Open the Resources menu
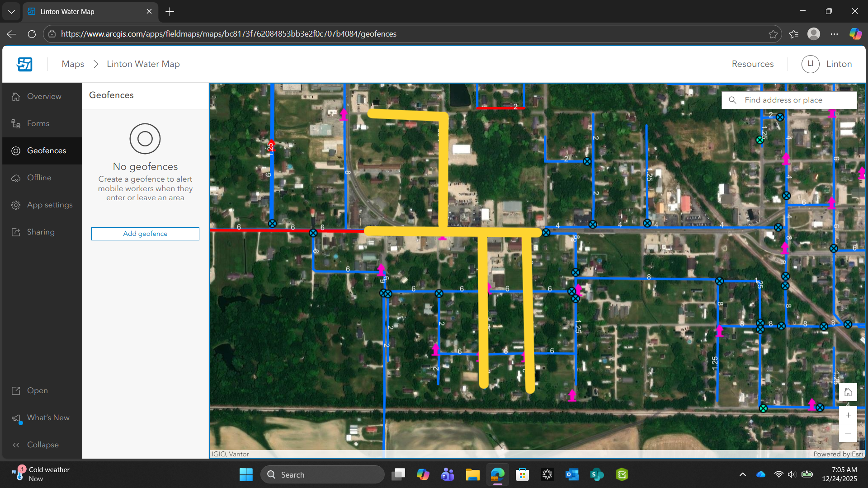Screen dimensions: 868x488 click(x=752, y=64)
